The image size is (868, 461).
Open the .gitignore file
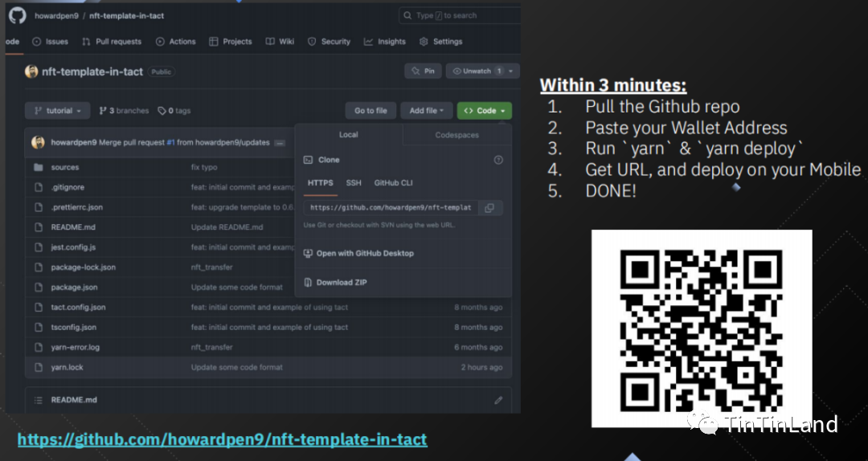pyautogui.click(x=68, y=187)
